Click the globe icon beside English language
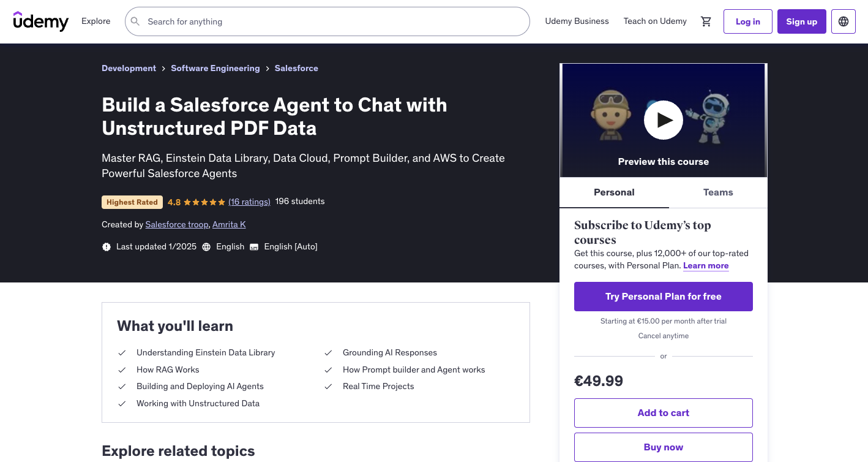 coord(206,246)
